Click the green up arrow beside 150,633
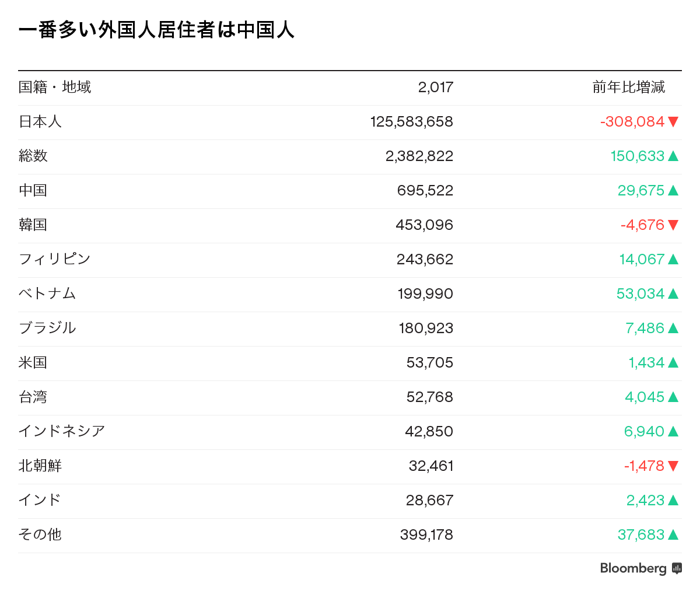 point(673,156)
